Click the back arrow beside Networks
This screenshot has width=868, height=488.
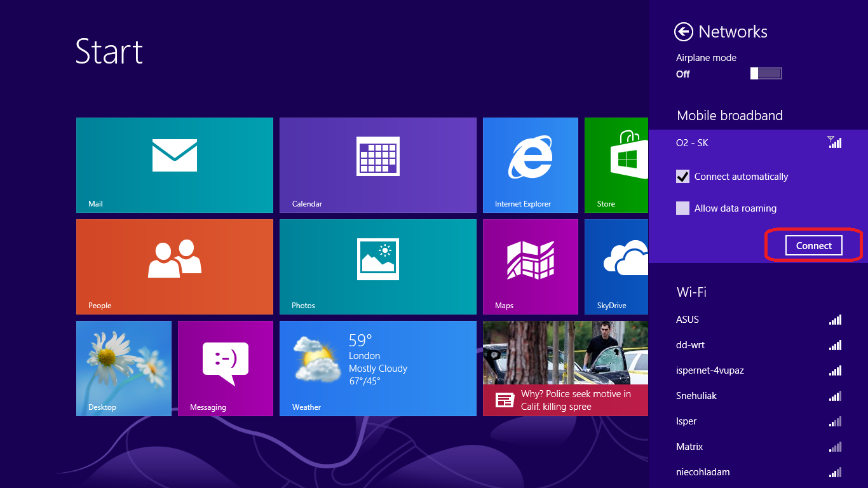click(x=684, y=32)
